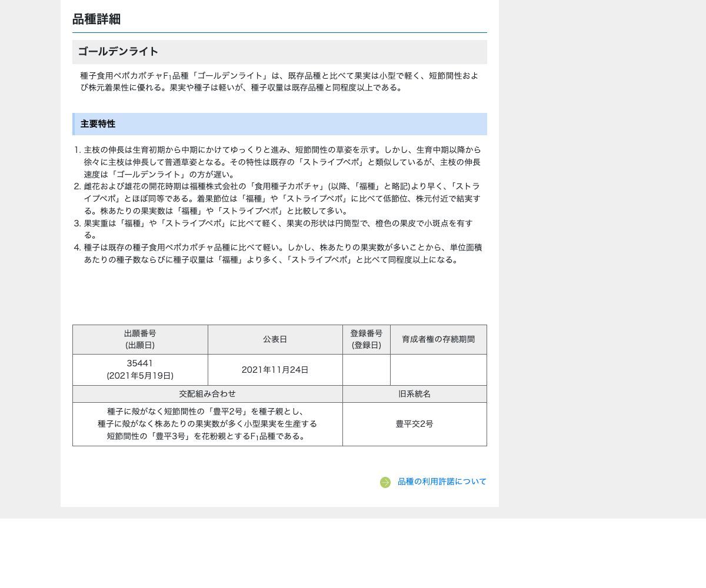Viewport: 706px width, 588px height.
Task: Click the 登録番号 table header
Action: pos(367,339)
